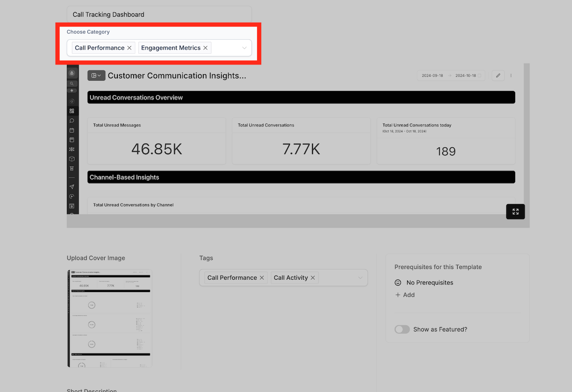Pick the 2024-10-18 end date
The height and width of the screenshot is (392, 572).
tap(466, 76)
